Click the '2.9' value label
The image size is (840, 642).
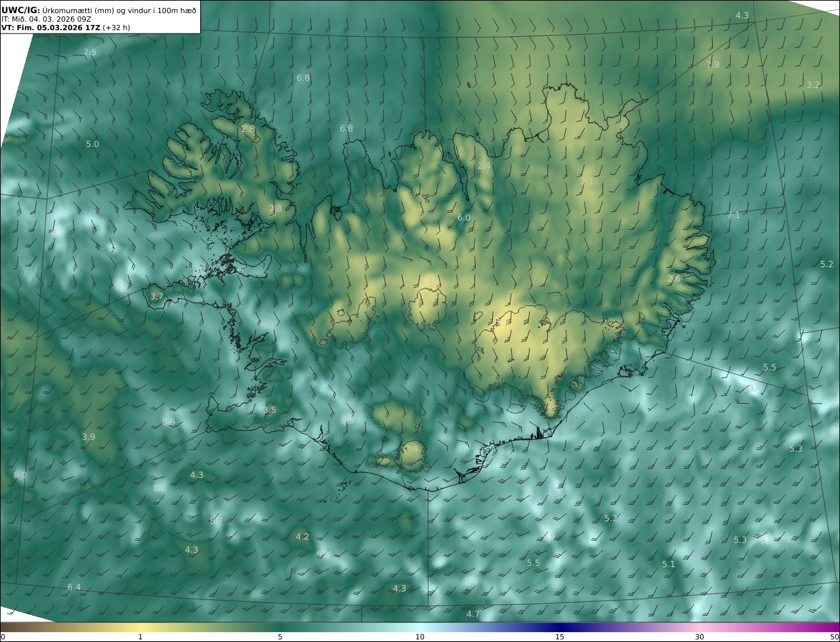coord(713,64)
